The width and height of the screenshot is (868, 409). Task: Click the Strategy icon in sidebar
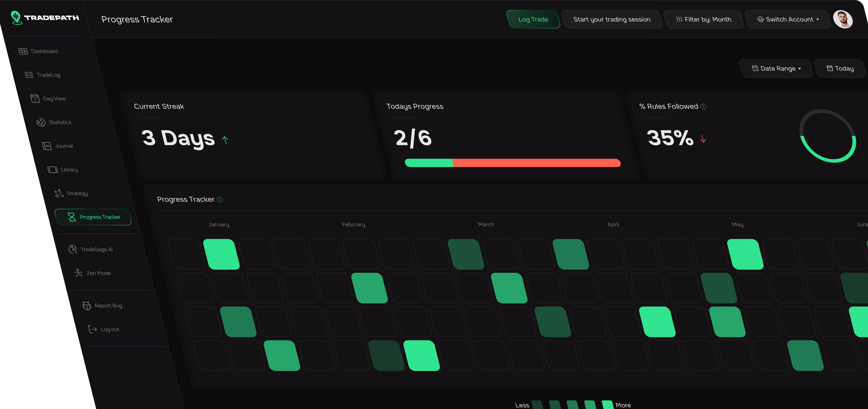click(59, 193)
